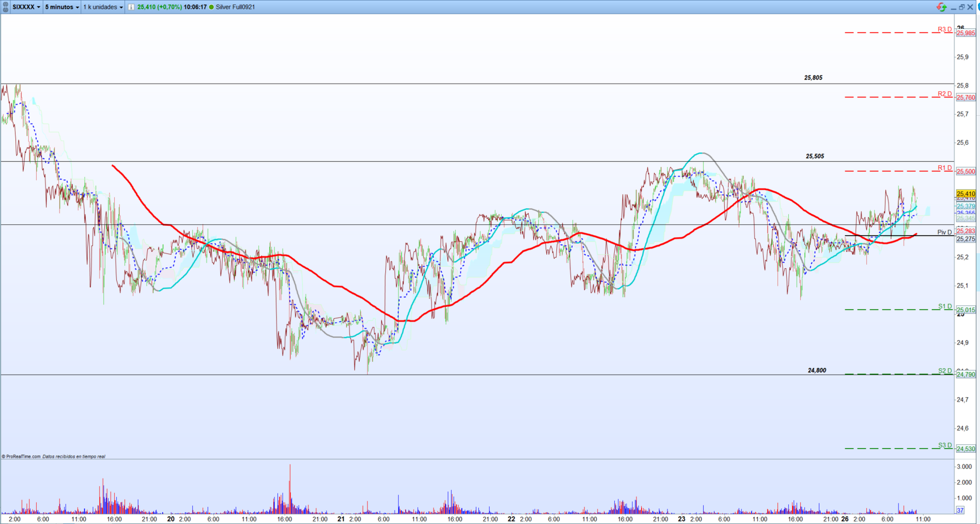Click the S3 D price label 24,530
Screen dimensions: 980x524
[x=966, y=449]
